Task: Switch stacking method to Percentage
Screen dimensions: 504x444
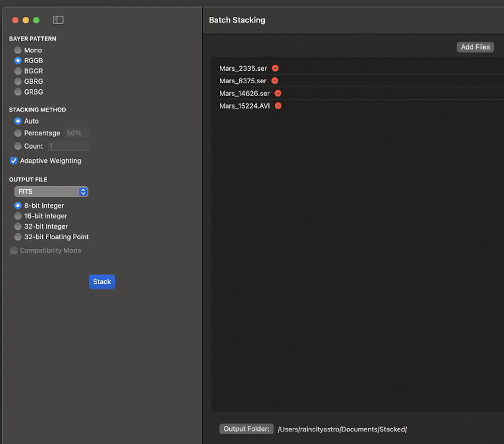Action: point(18,133)
